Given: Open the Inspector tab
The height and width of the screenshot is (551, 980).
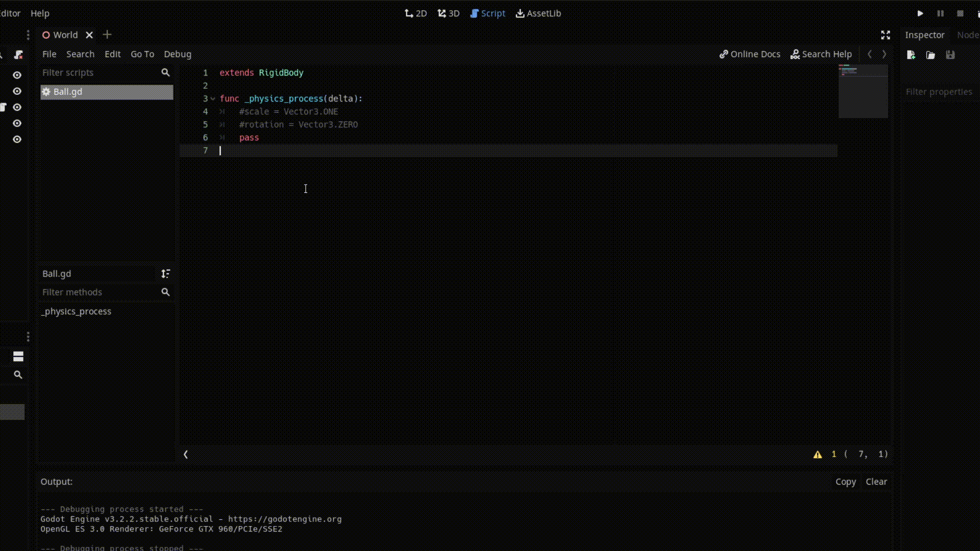Looking at the screenshot, I should (x=924, y=35).
